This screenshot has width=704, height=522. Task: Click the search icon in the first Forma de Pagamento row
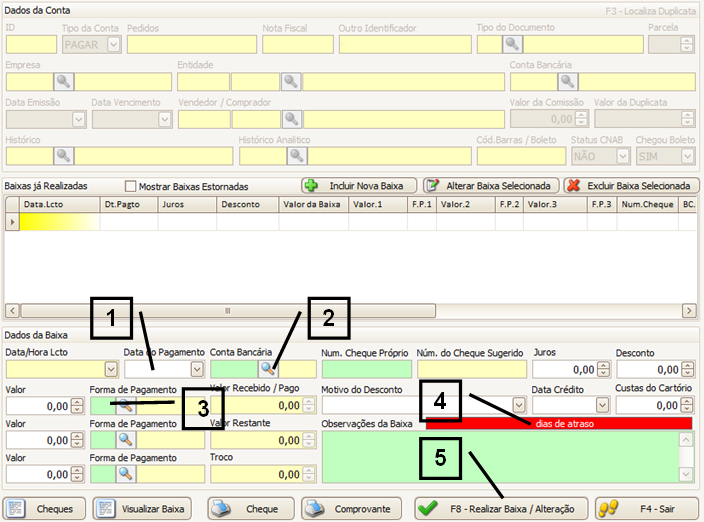pos(126,406)
